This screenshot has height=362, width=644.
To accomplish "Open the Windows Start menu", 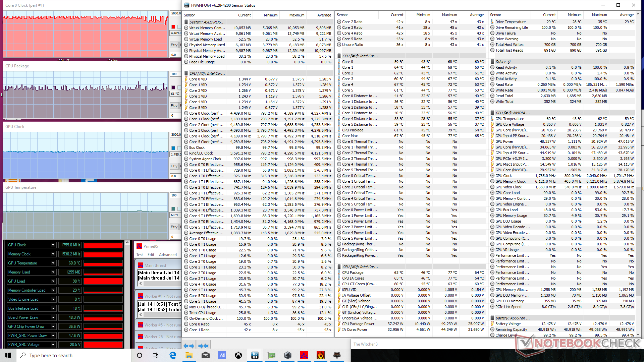I will pyautogui.click(x=8, y=355).
